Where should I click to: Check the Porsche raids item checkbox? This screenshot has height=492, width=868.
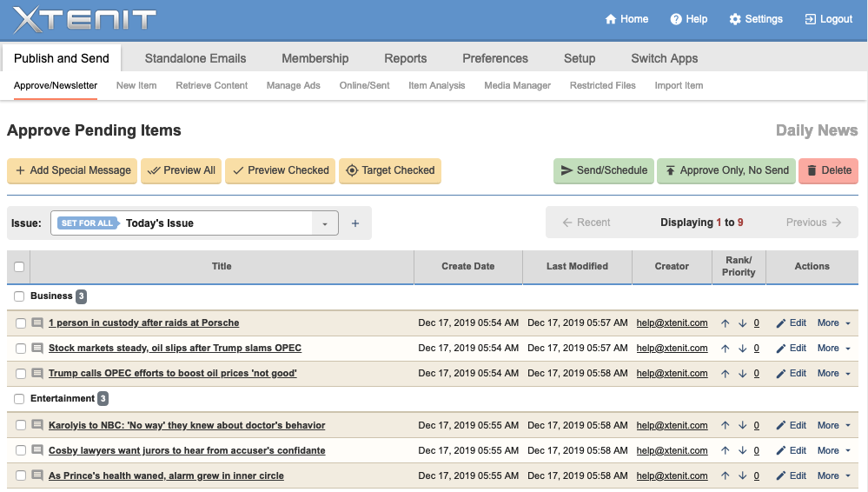pos(21,323)
